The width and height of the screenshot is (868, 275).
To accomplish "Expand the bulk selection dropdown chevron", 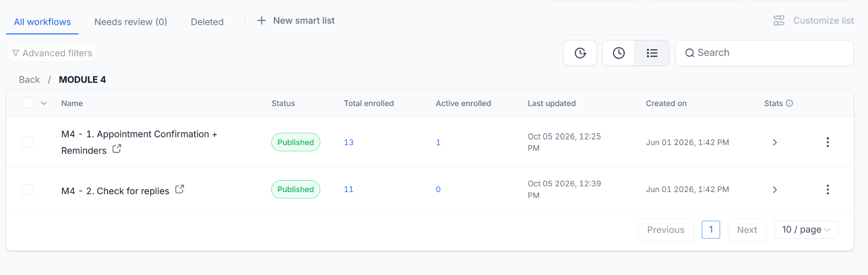I will [x=44, y=103].
